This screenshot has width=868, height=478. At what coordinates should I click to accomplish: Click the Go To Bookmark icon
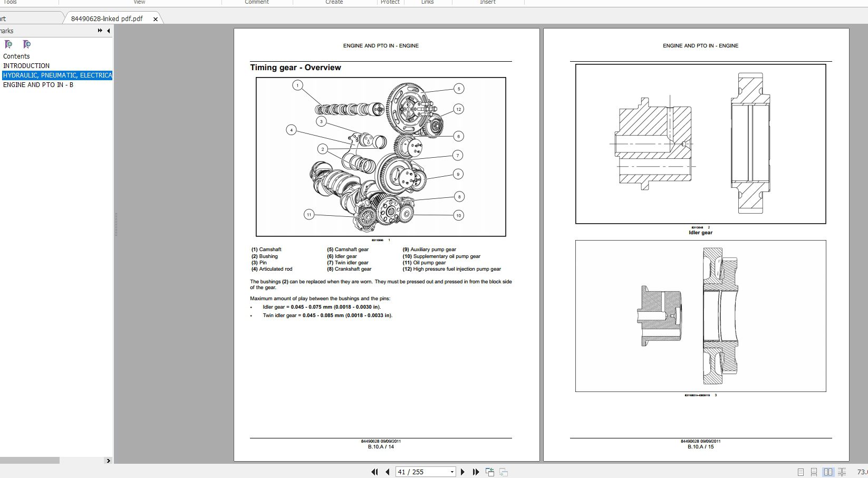(25, 44)
